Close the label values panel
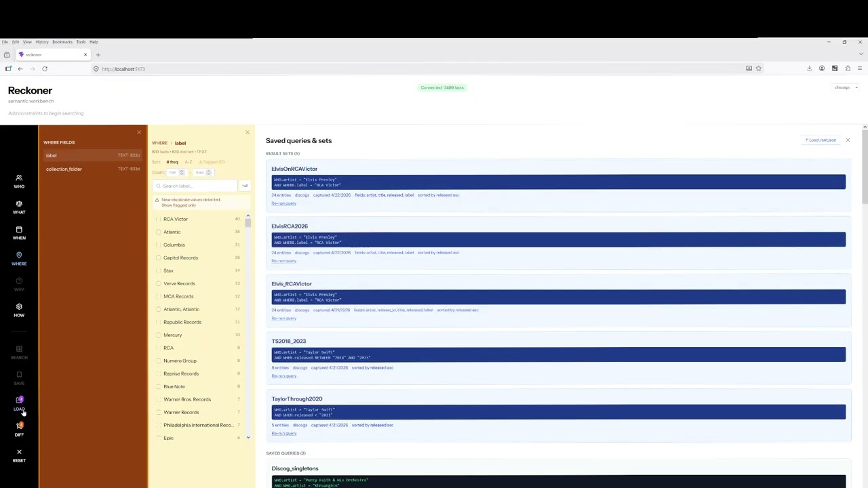 point(248,132)
